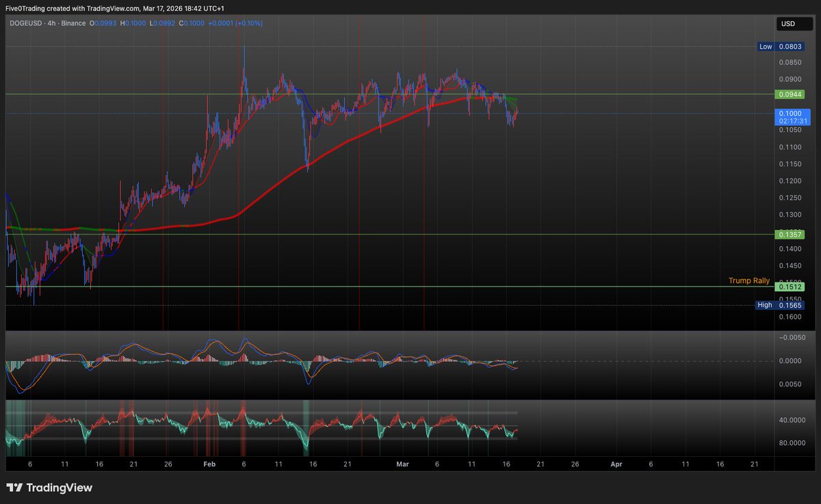This screenshot has width=821, height=504.
Task: Click the Binance exchange label
Action: [x=75, y=23]
